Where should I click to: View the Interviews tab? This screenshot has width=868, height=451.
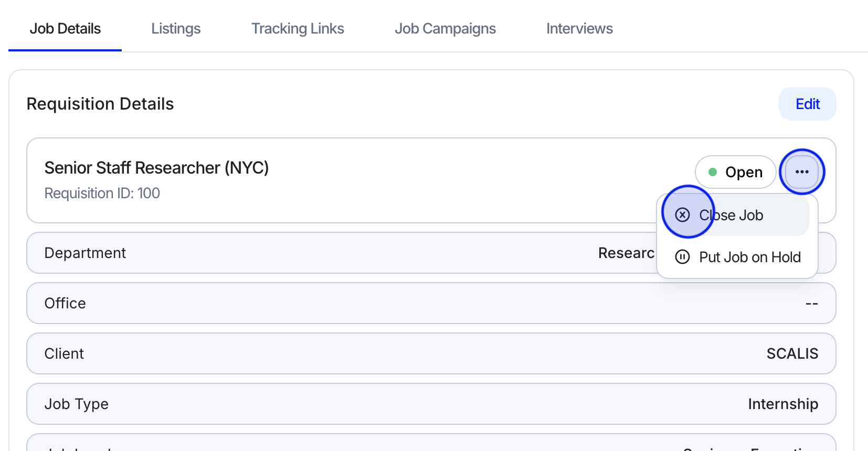(x=579, y=29)
